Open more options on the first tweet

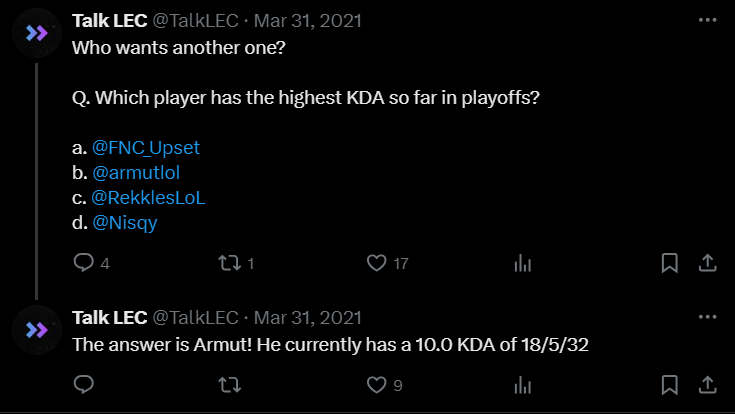point(708,21)
